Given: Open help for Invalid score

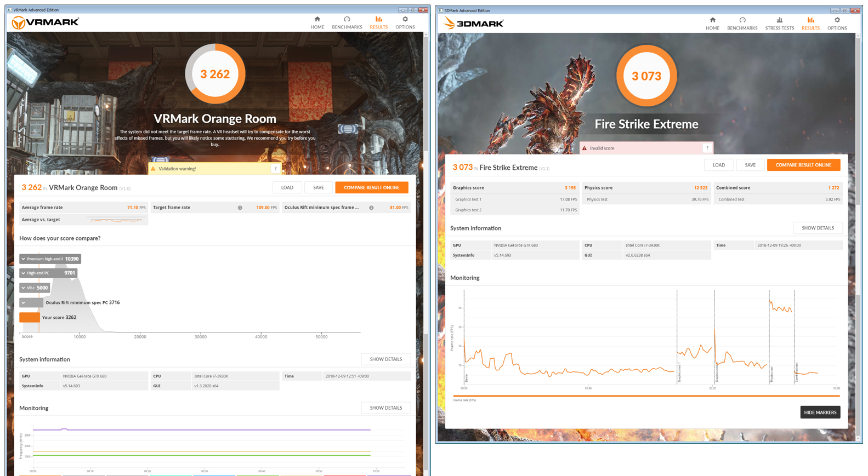Looking at the screenshot, I should pyautogui.click(x=707, y=148).
